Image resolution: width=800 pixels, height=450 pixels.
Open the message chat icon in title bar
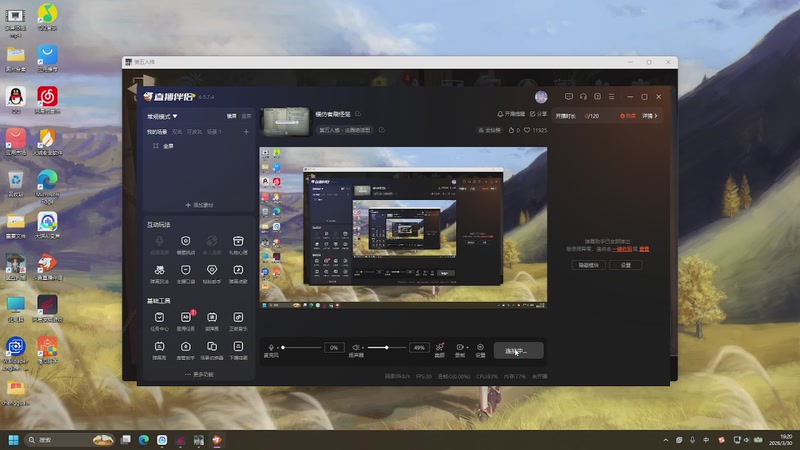569,96
